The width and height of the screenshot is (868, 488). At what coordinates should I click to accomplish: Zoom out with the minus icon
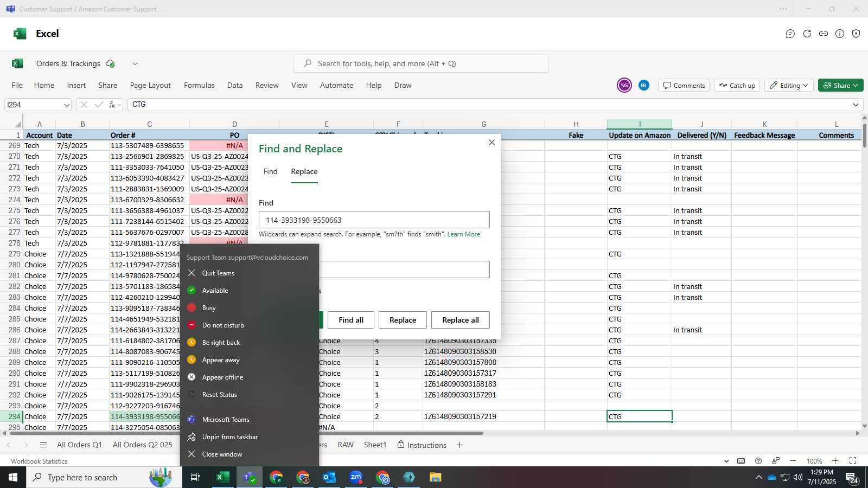[793, 461]
